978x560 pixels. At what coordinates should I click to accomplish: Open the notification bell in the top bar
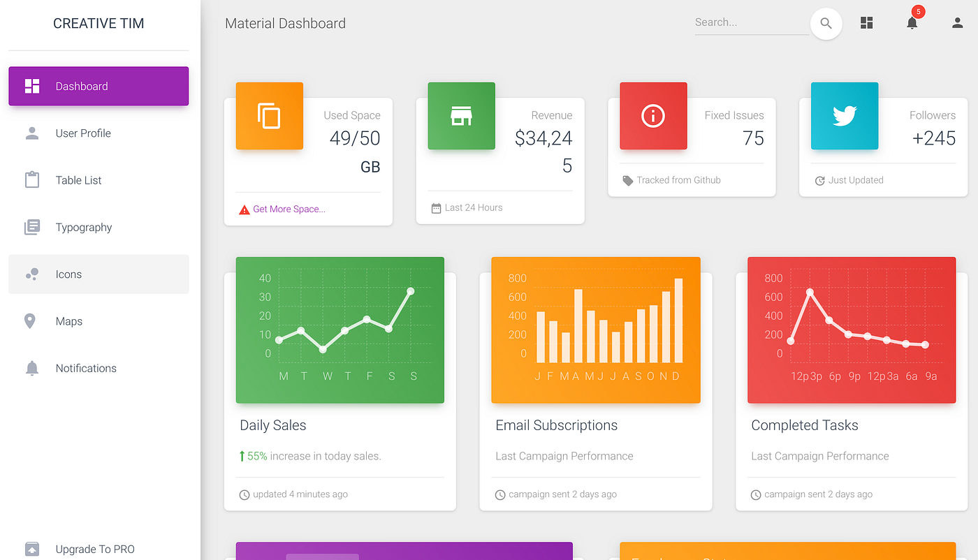[912, 23]
